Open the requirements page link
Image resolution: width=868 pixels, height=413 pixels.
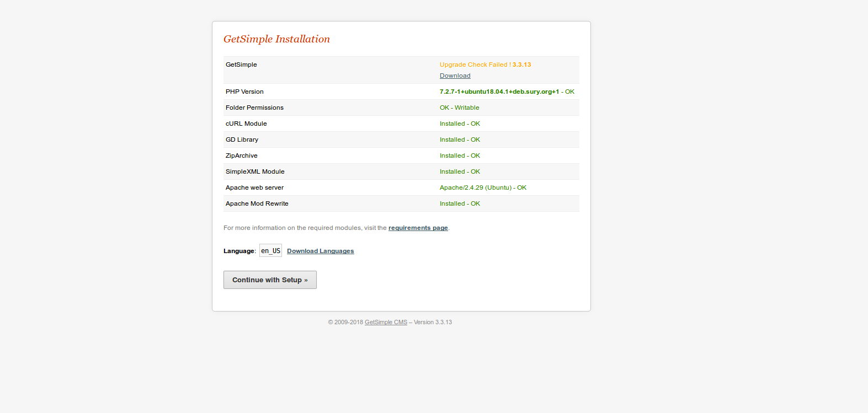coord(418,228)
